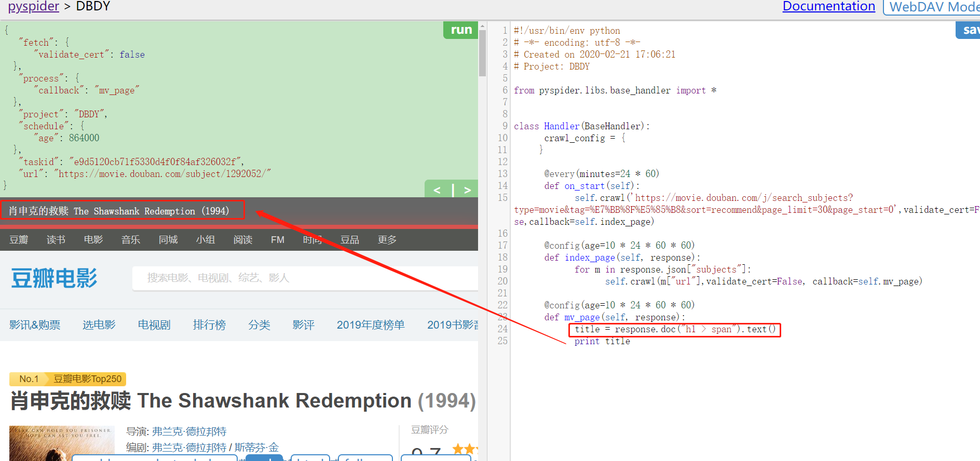Go to the 电视剧 tab

tap(154, 325)
